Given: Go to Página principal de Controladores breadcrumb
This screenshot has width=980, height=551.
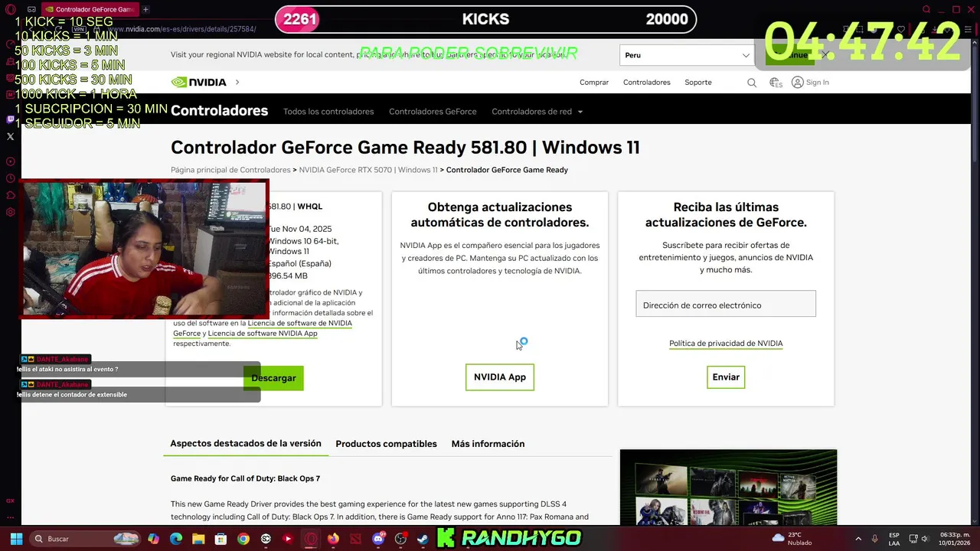Looking at the screenshot, I should pos(230,170).
